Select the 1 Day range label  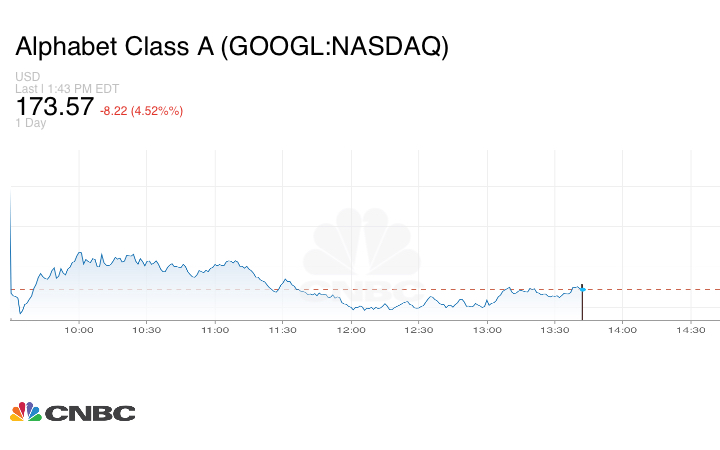click(32, 123)
